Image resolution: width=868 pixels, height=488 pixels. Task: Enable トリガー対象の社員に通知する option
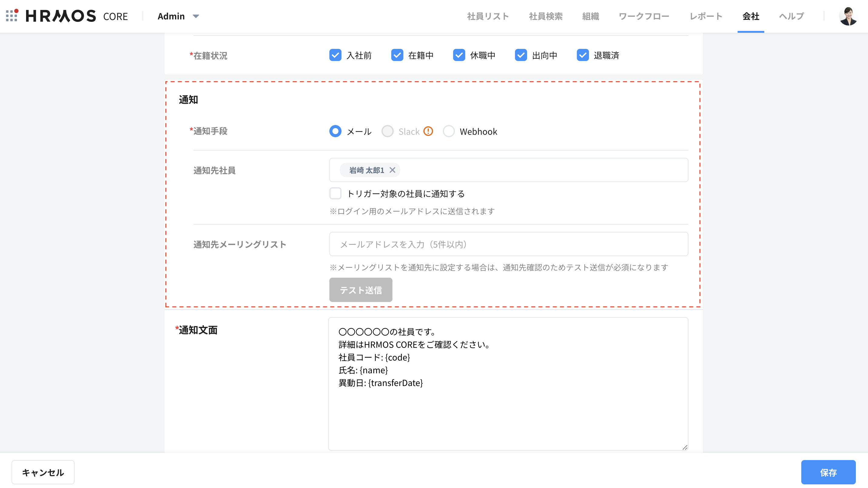pyautogui.click(x=335, y=194)
